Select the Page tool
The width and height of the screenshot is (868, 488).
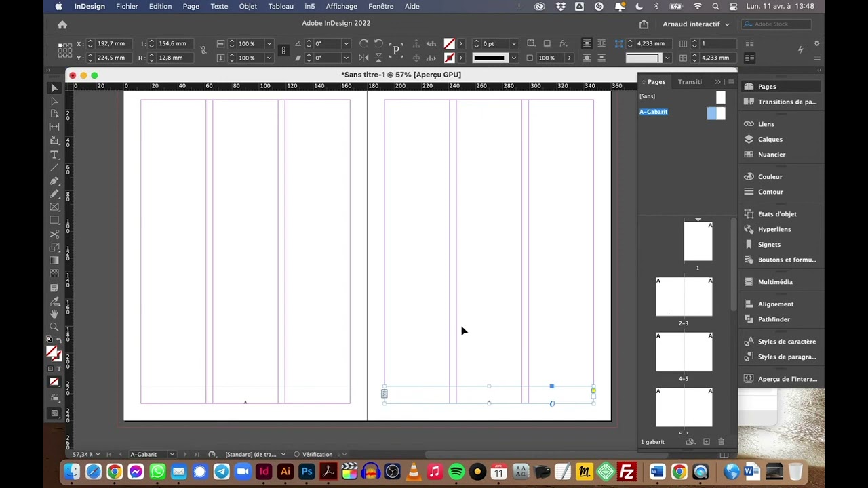pos(54,114)
